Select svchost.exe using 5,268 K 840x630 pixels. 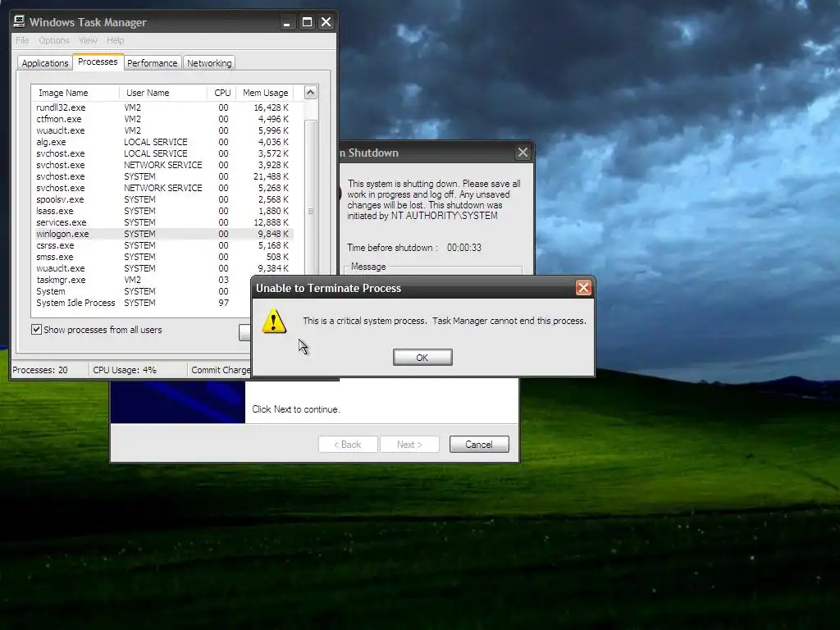pyautogui.click(x=163, y=188)
